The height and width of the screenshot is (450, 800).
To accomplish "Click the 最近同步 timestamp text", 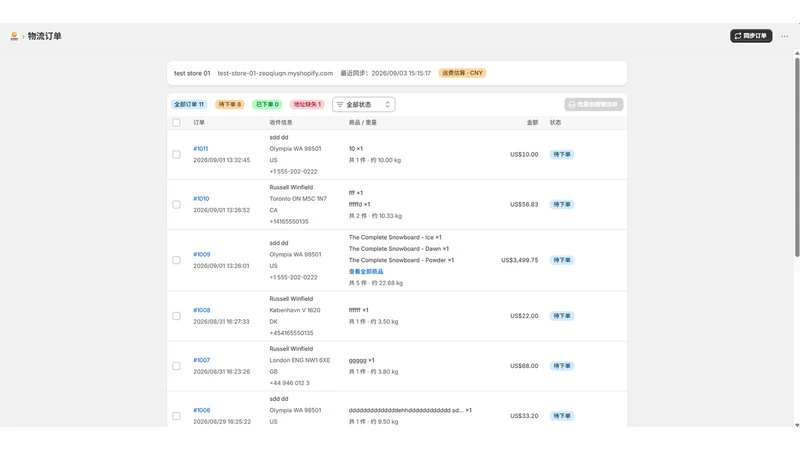I will pyautogui.click(x=386, y=73).
